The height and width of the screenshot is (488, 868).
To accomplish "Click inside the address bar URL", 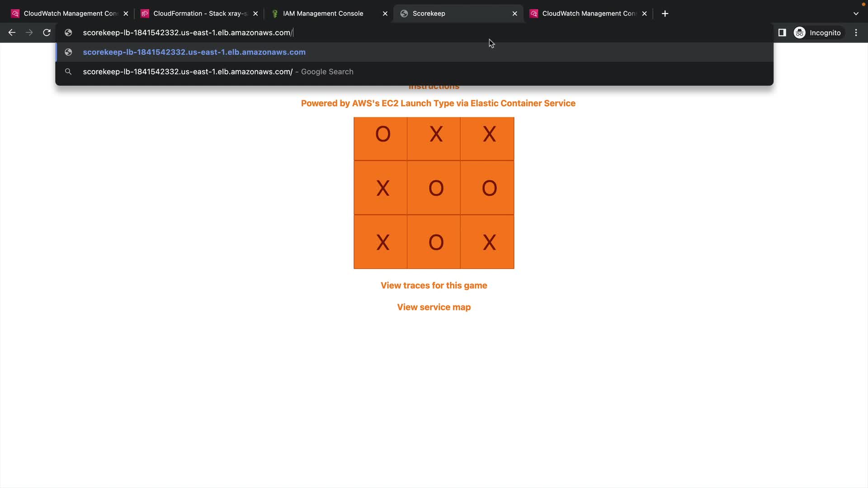I will [x=188, y=33].
